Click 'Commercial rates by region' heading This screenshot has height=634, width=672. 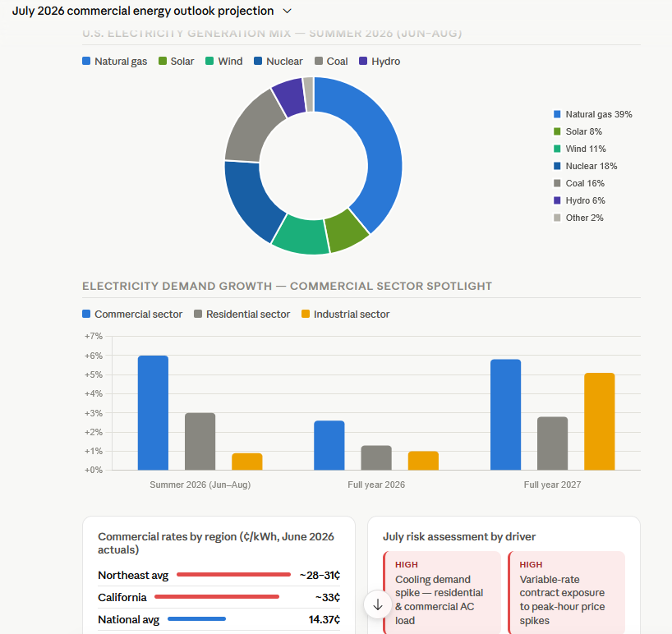point(215,543)
